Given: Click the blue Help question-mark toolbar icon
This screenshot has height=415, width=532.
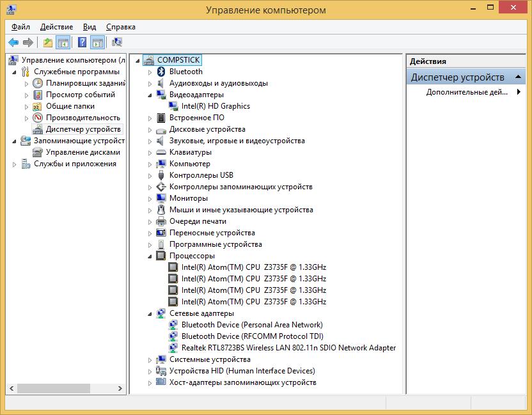Looking at the screenshot, I should pos(82,42).
